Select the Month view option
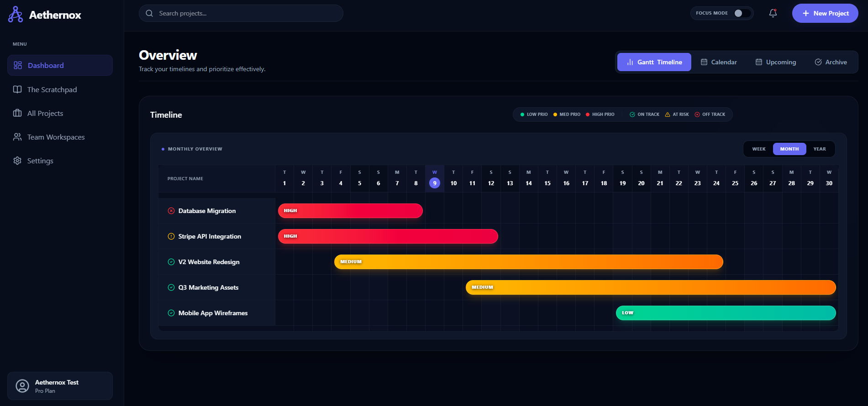This screenshot has height=406, width=868. [789, 149]
